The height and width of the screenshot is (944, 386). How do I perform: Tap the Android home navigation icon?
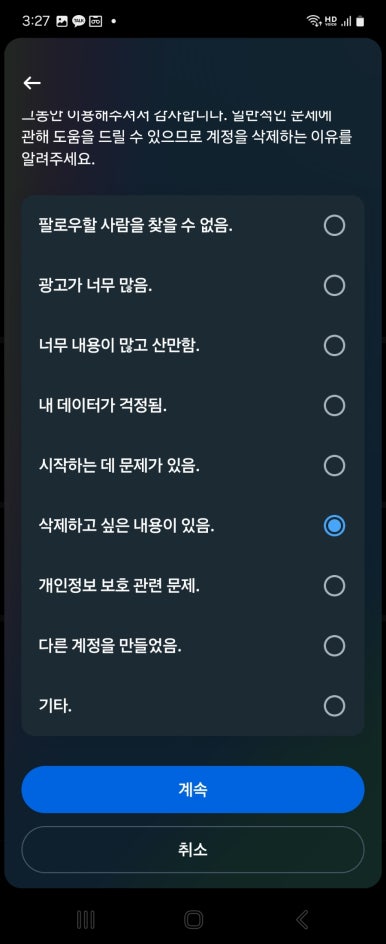pyautogui.click(x=193, y=919)
